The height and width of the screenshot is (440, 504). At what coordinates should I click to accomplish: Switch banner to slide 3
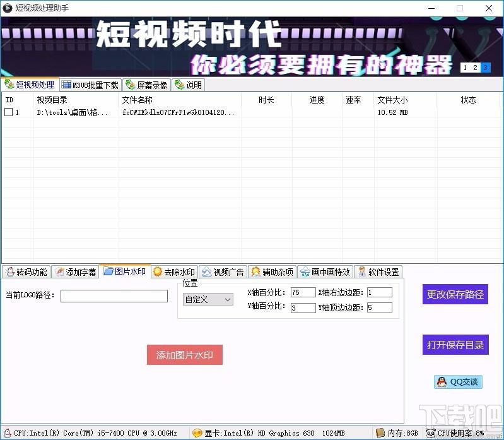click(485, 68)
